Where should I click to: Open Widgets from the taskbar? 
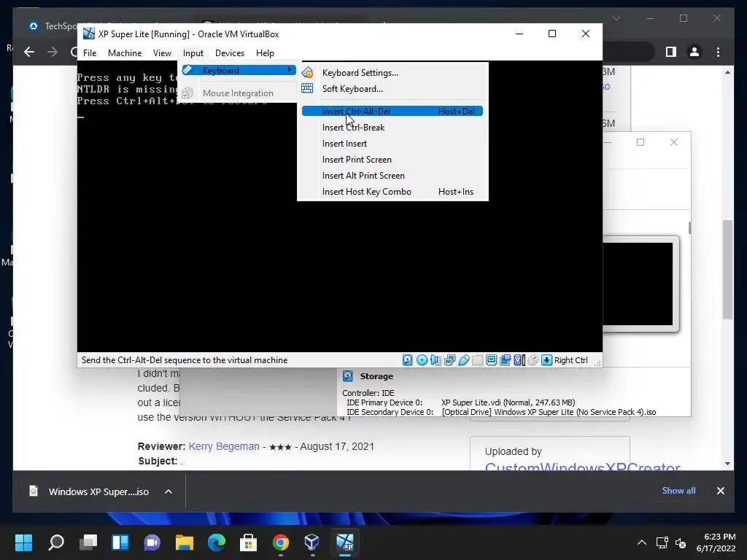(x=120, y=542)
